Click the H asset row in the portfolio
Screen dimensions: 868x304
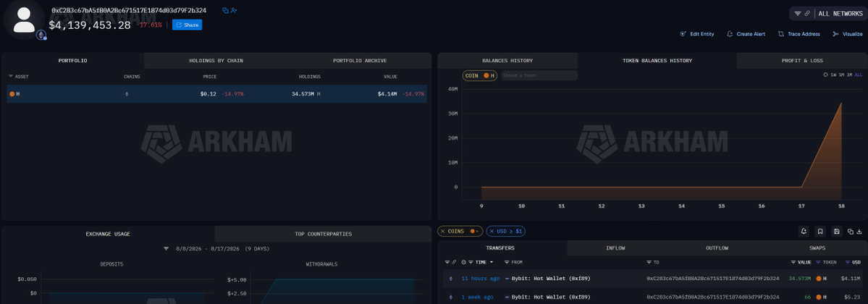(216, 94)
